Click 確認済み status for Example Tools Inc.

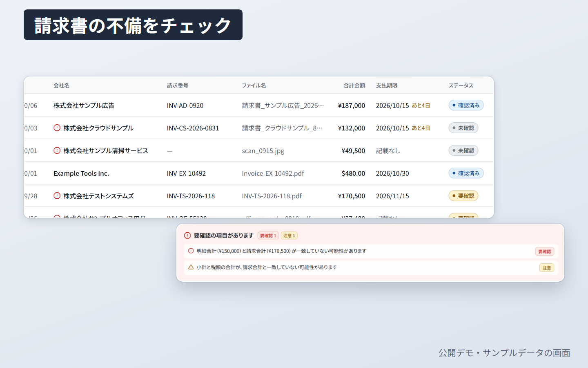(466, 173)
